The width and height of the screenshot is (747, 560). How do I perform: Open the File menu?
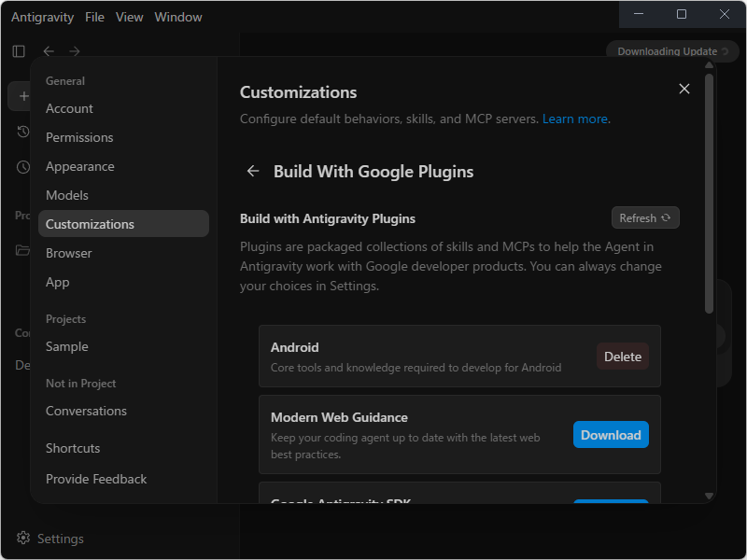click(94, 17)
